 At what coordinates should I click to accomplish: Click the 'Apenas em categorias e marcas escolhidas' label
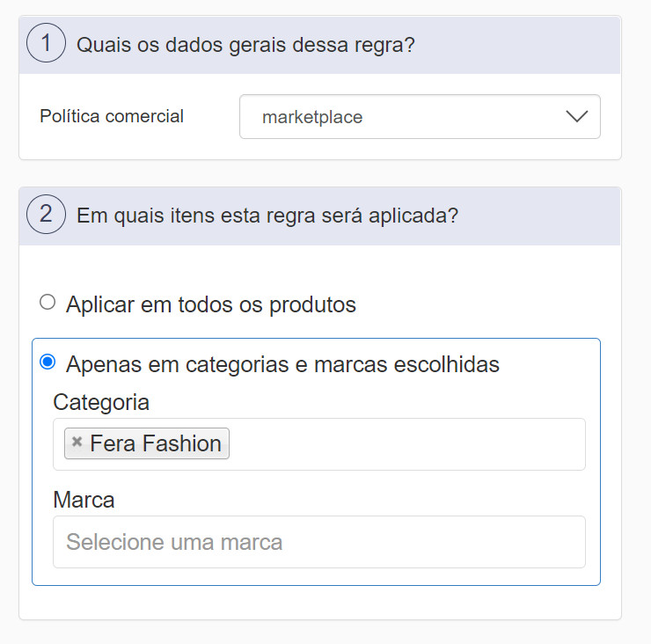pyautogui.click(x=282, y=363)
